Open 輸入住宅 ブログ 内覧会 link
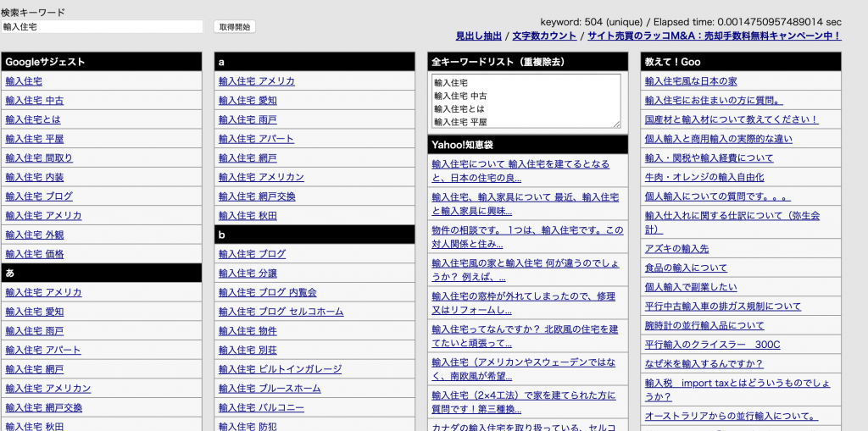The width and height of the screenshot is (868, 431). (267, 292)
